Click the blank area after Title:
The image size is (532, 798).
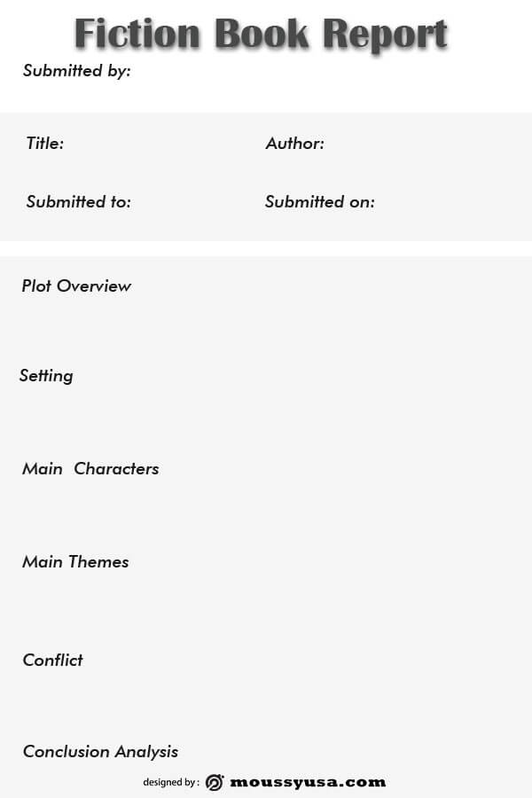point(160,143)
